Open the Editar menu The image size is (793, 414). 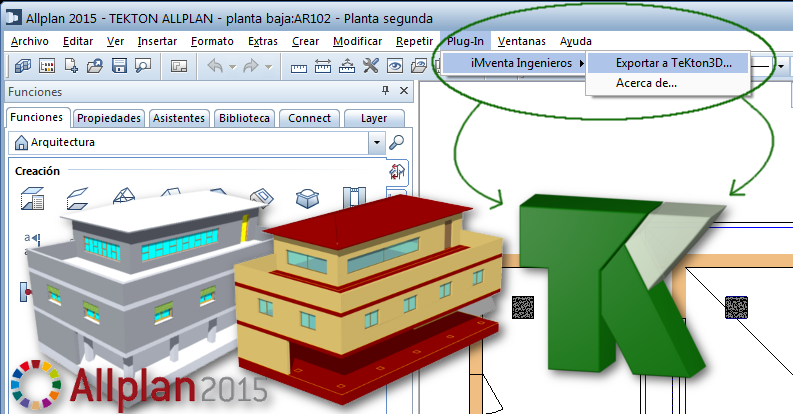pyautogui.click(x=78, y=41)
